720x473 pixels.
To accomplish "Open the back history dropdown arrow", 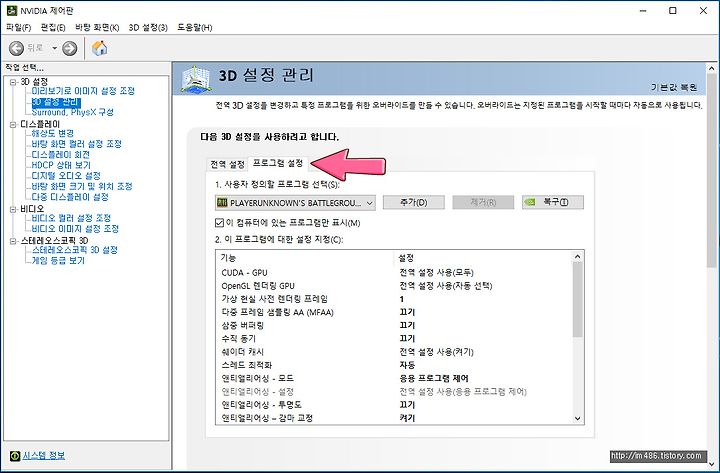I will pos(54,48).
